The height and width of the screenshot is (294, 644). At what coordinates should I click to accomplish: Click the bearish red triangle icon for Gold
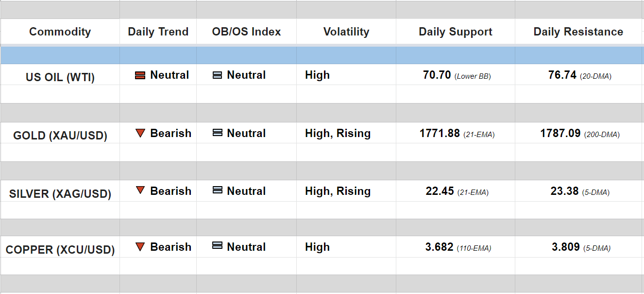coord(140,133)
